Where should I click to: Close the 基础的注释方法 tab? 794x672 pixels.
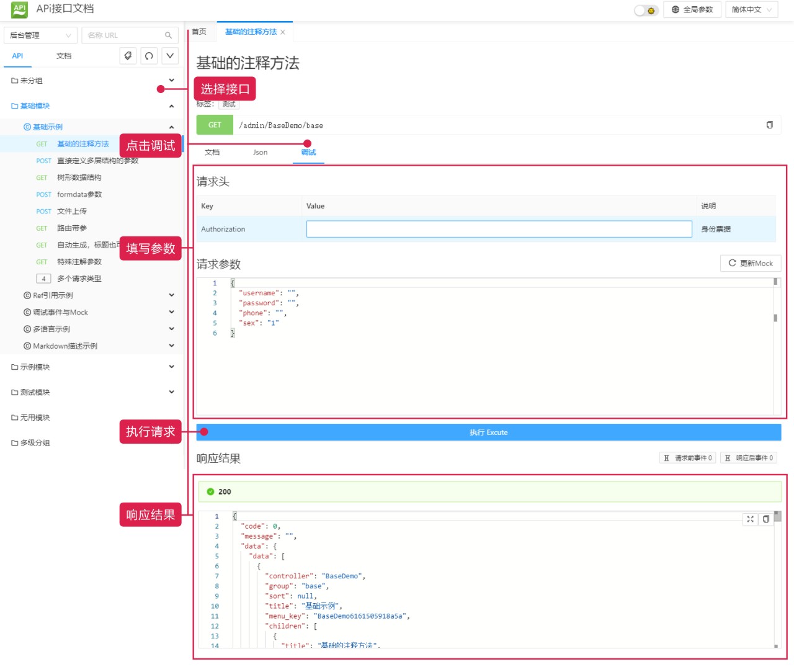[283, 32]
